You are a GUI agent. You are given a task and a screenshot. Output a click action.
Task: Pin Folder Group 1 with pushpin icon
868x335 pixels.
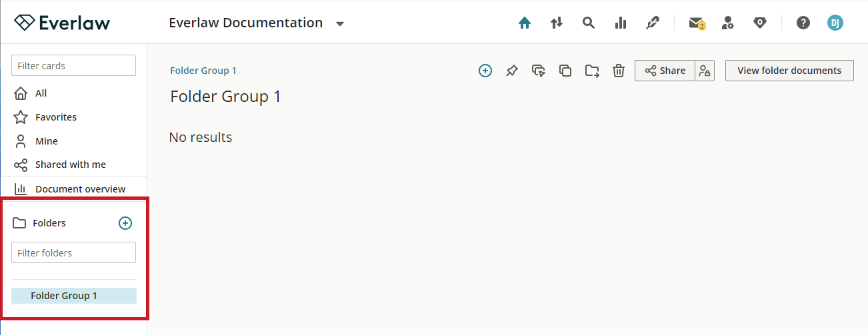point(512,71)
